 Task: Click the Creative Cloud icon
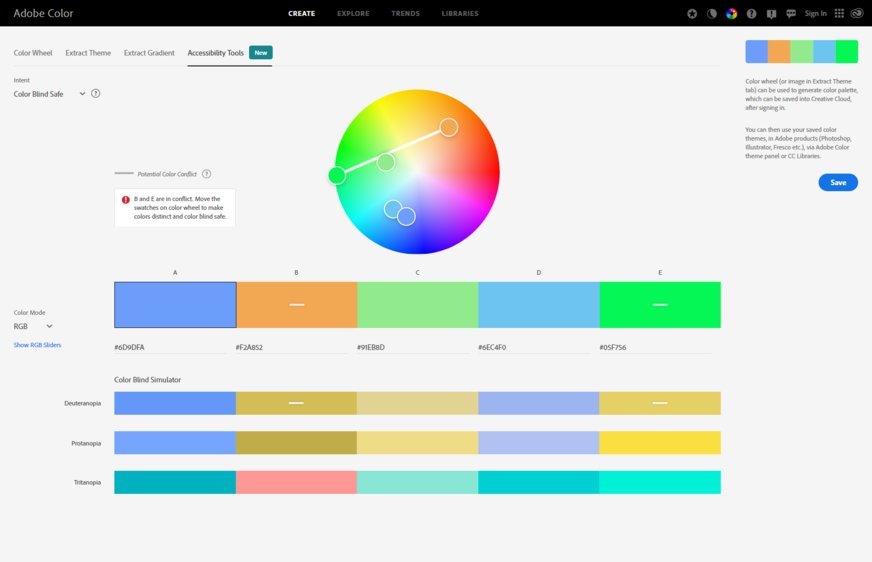858,14
